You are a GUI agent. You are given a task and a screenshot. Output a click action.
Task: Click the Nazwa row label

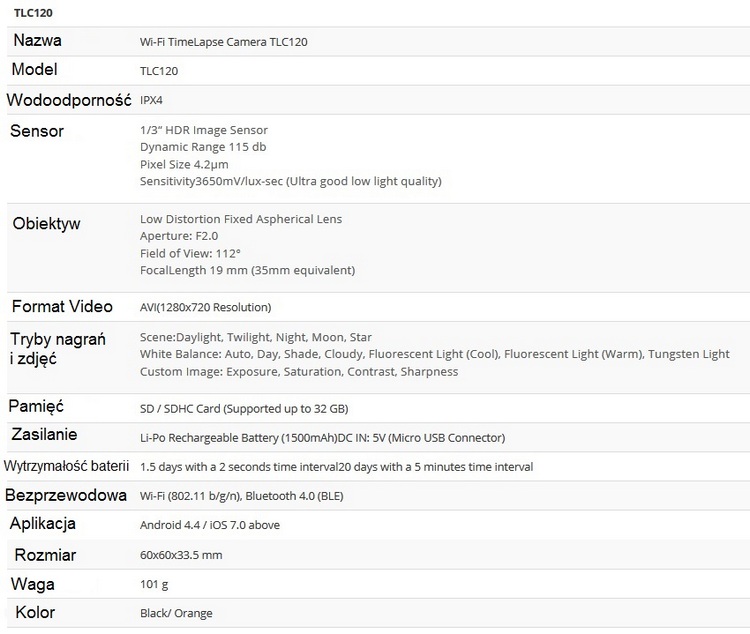click(37, 41)
